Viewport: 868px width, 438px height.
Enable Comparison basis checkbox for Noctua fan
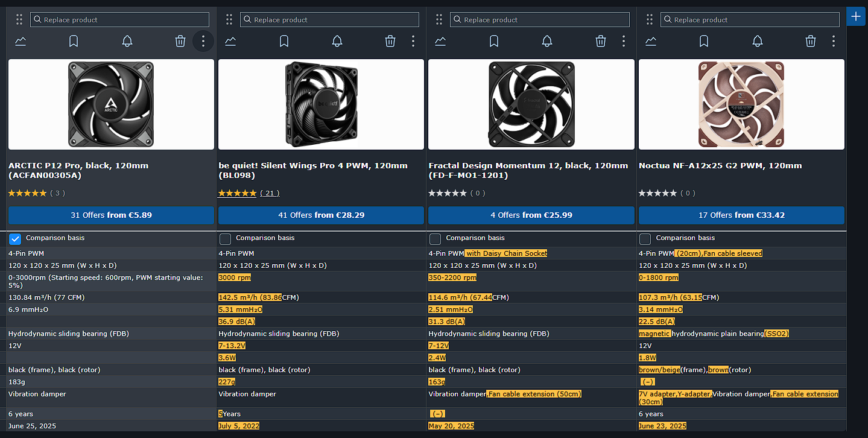[x=645, y=239]
